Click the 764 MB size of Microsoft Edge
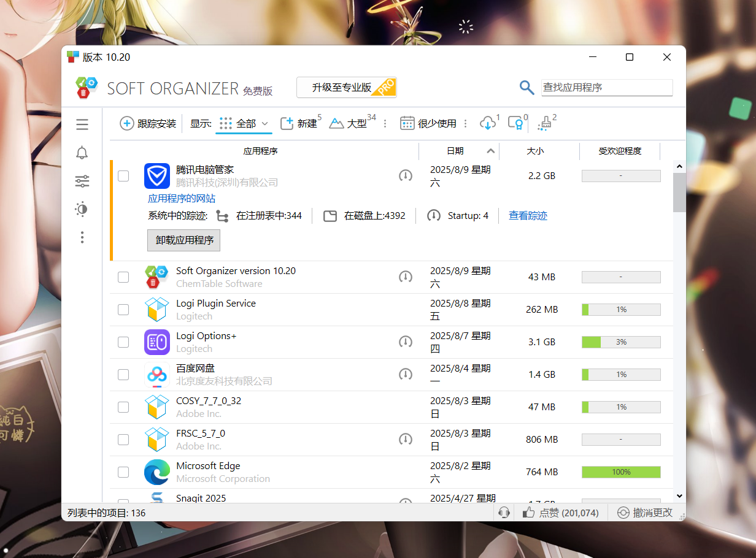The image size is (756, 558). (x=542, y=472)
